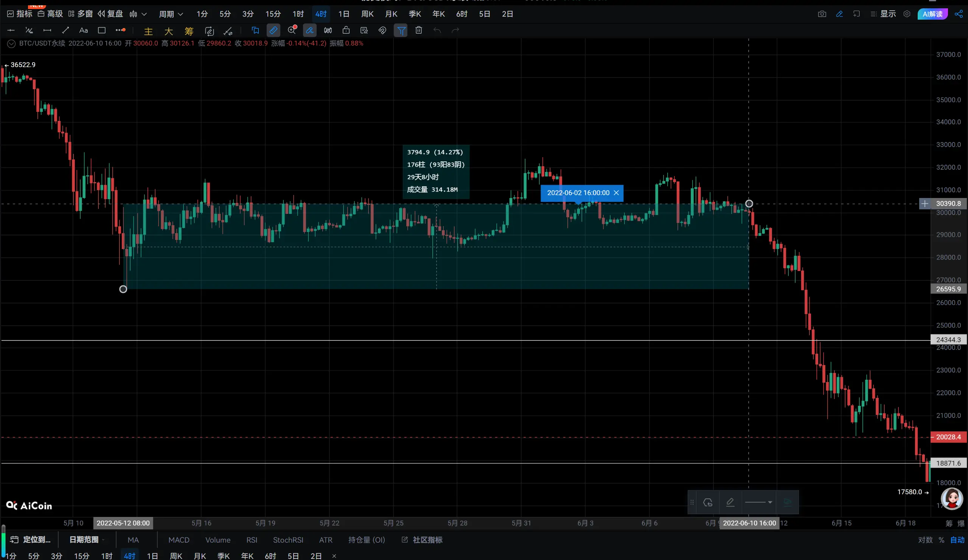Close the 2022-06-02 16:00:00 date label

[x=616, y=193]
